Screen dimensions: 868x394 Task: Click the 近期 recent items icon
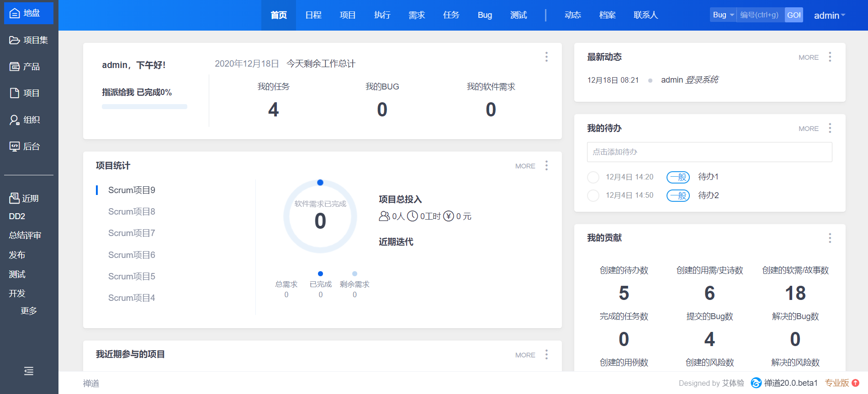click(x=14, y=198)
